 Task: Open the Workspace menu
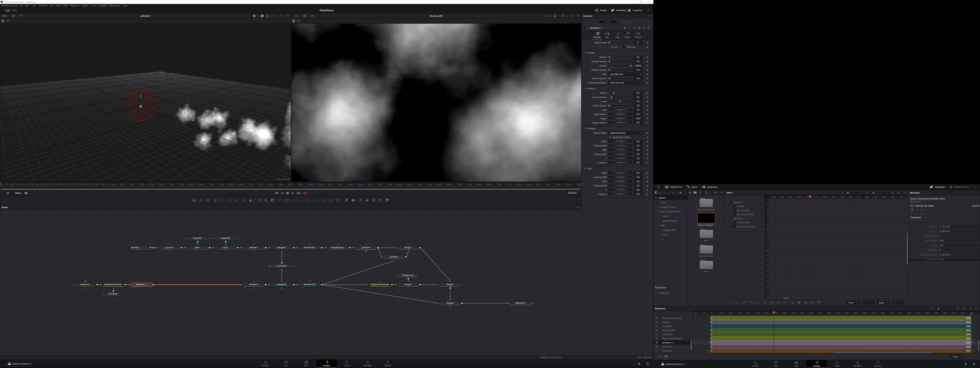pyautogui.click(x=115, y=6)
